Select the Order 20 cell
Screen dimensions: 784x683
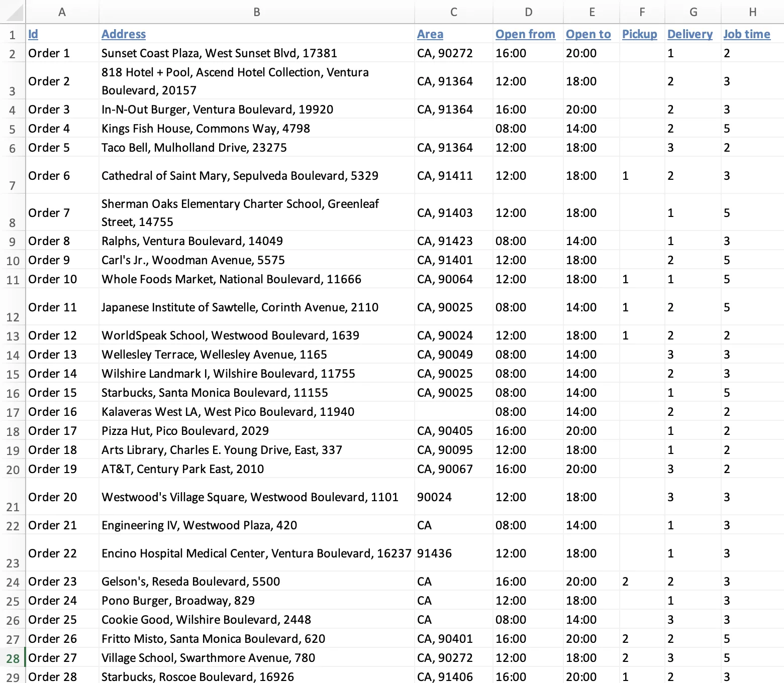tap(62, 497)
